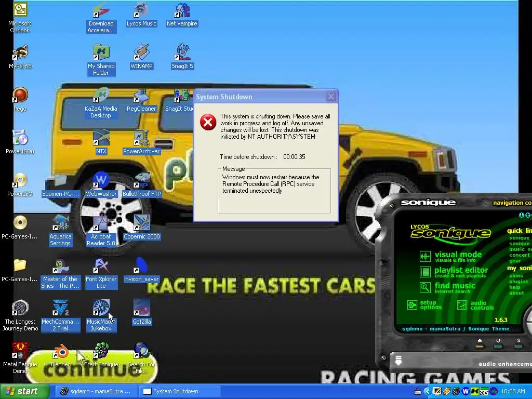Select the PowerISO8 disc icon
Screen dimensions: 532x399
pyautogui.click(x=20, y=138)
